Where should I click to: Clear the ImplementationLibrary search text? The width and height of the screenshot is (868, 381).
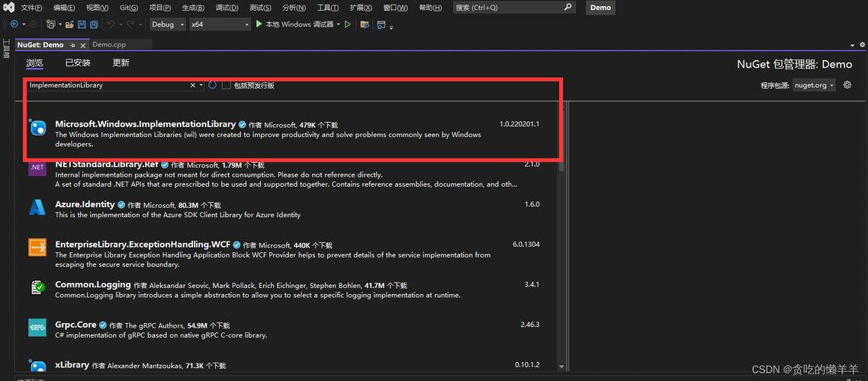point(193,85)
